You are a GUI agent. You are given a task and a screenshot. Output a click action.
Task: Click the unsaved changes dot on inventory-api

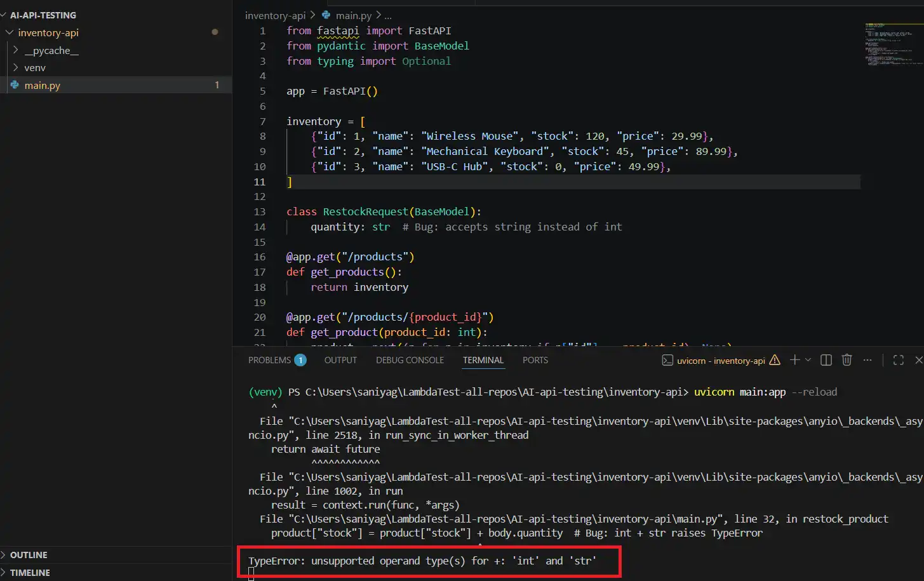(214, 32)
